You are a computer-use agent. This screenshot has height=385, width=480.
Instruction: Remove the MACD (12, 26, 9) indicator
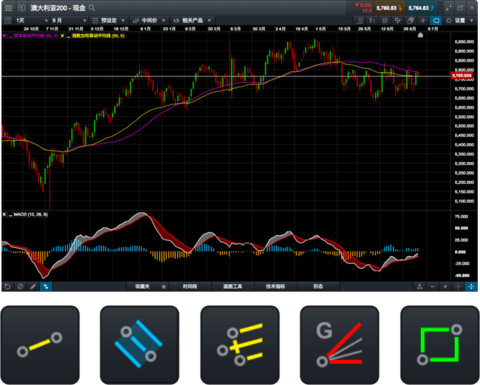coord(4,214)
